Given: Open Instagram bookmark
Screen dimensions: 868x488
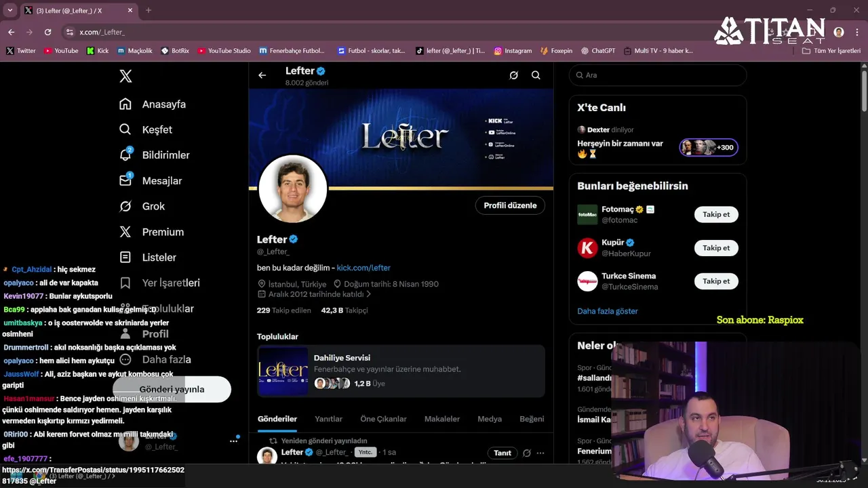Looking at the screenshot, I should click(513, 51).
